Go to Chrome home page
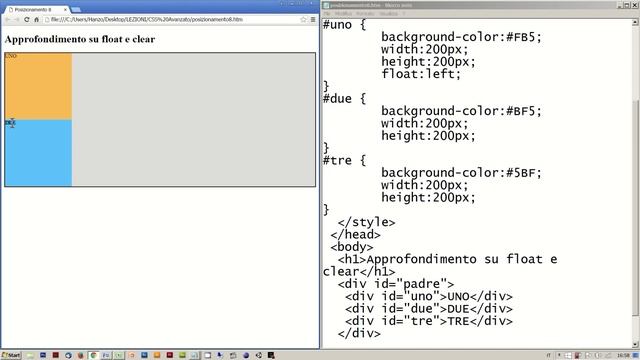The image size is (640, 360). click(x=36, y=20)
